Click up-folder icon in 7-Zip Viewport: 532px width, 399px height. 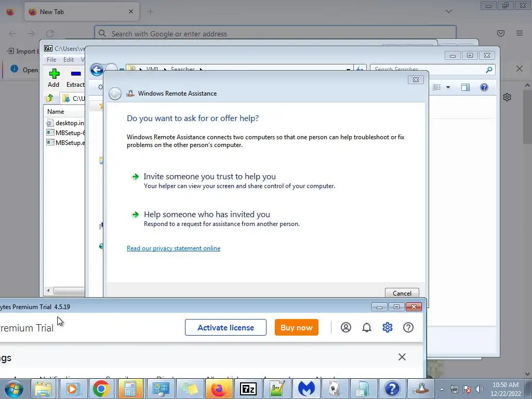point(50,98)
